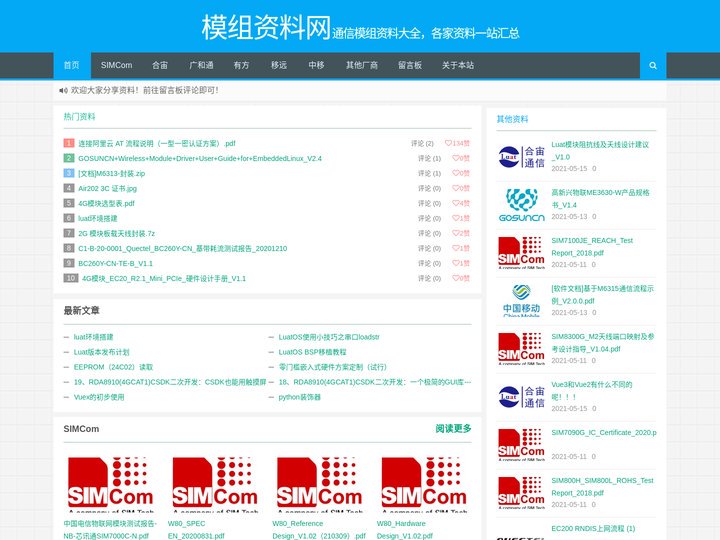
Task: Click 热门资料 section heading
Action: coord(79,117)
